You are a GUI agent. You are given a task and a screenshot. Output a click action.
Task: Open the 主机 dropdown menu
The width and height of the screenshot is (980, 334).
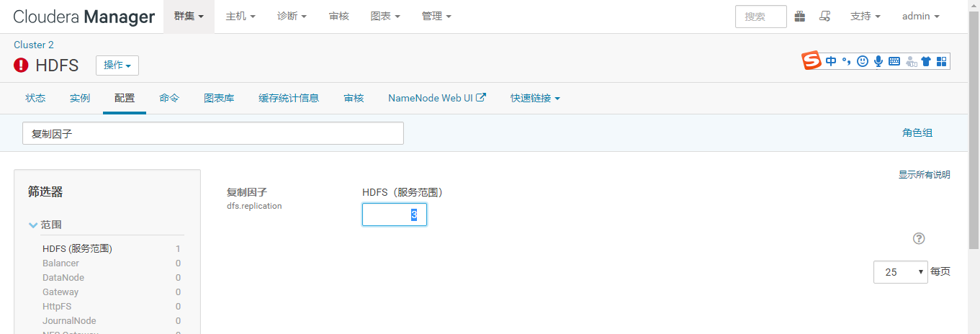point(240,16)
